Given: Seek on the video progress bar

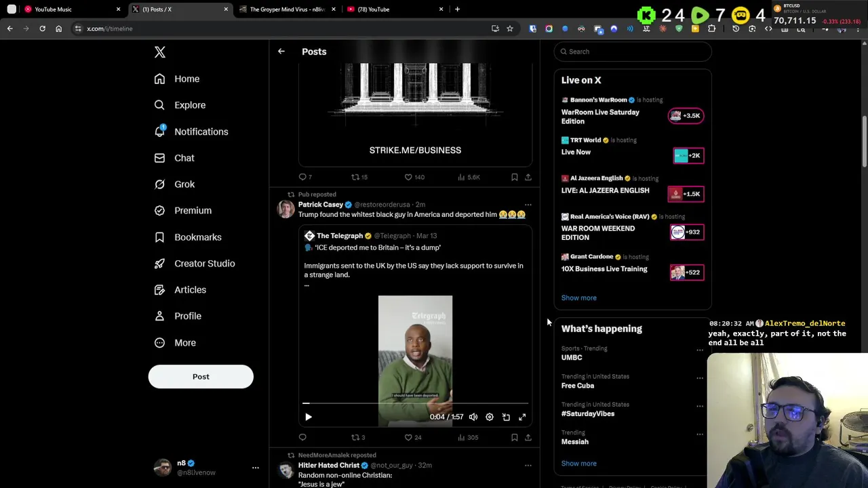Looking at the screenshot, I should coord(415,403).
